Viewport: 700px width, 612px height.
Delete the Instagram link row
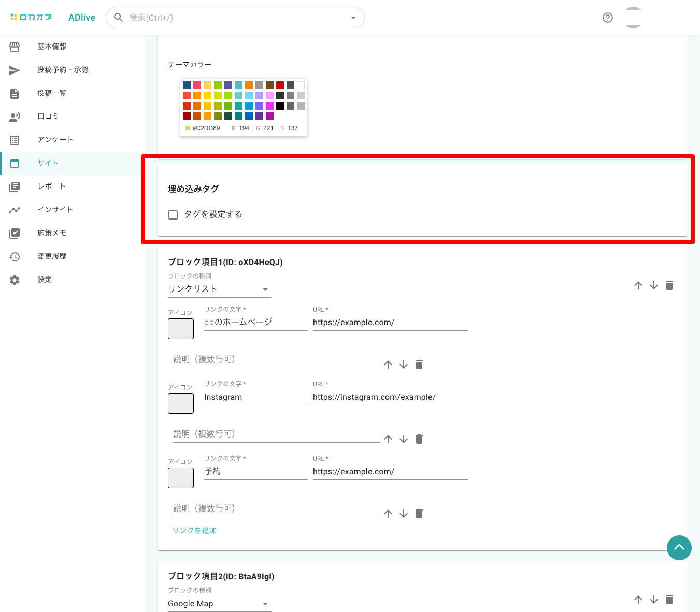click(419, 439)
